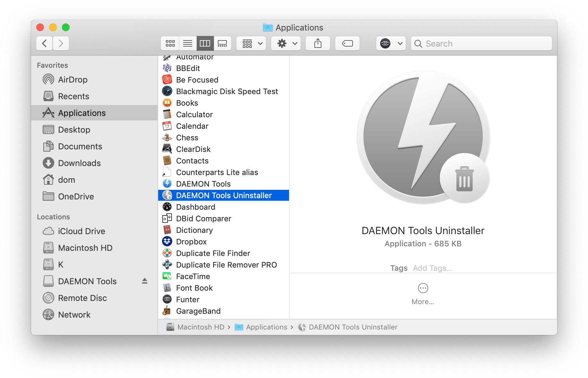Go back with the back arrow
This screenshot has height=378, width=588.
pyautogui.click(x=45, y=43)
